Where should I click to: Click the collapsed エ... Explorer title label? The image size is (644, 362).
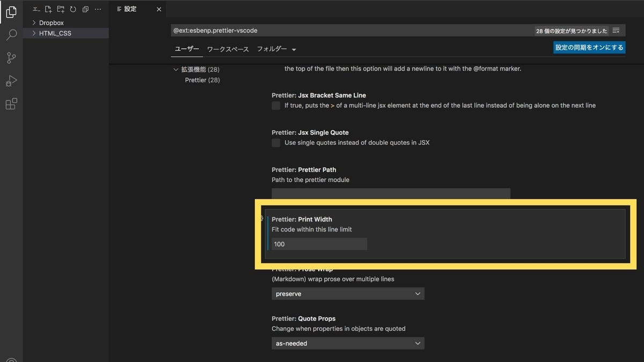[36, 9]
